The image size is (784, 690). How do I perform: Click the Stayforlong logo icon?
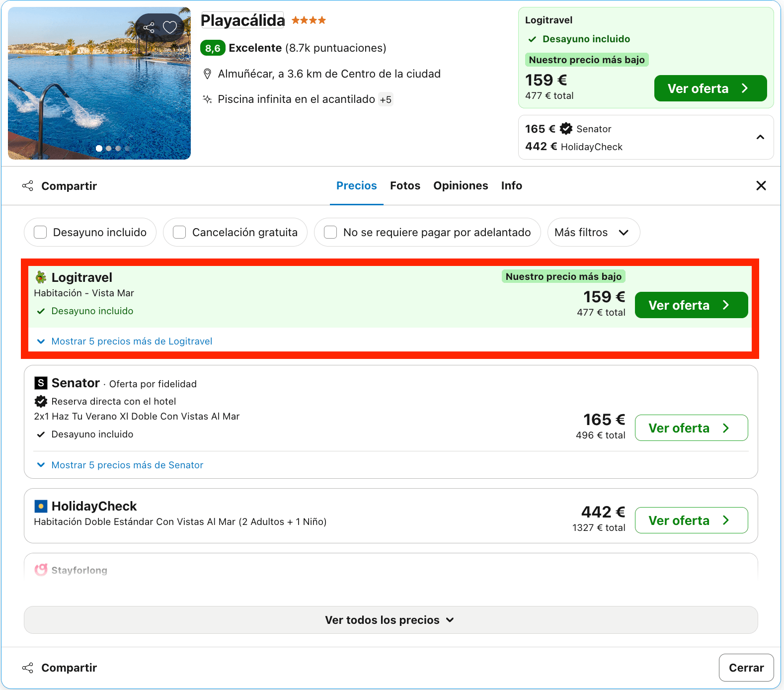tap(41, 570)
